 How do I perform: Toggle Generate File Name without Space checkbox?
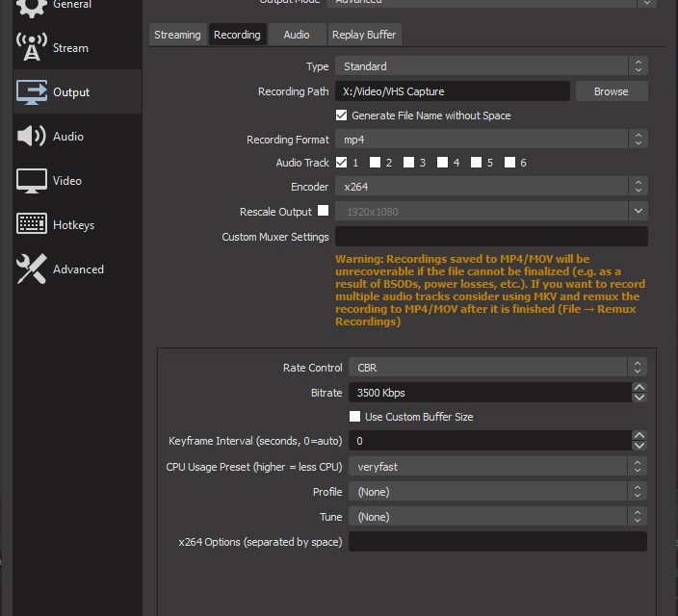(342, 115)
